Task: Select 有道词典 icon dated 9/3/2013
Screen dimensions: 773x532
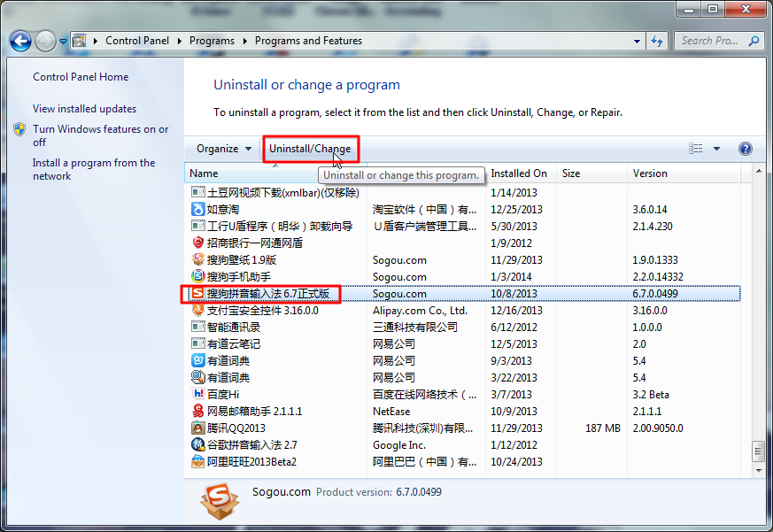Action: pos(197,360)
